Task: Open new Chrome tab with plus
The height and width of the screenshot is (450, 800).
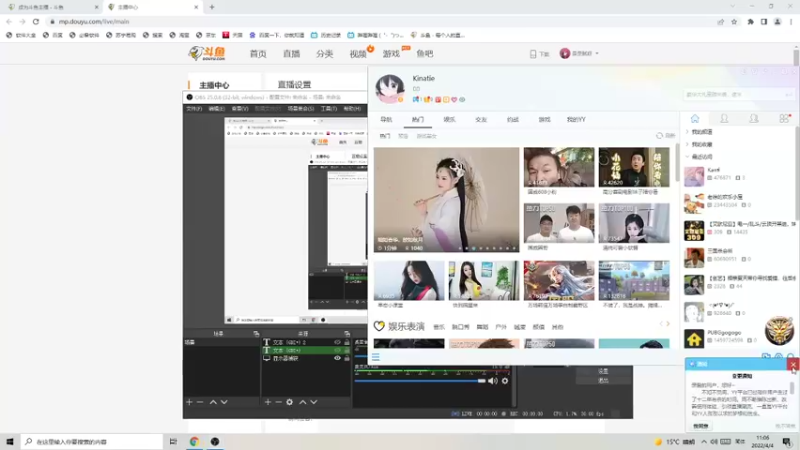Action: click(212, 7)
